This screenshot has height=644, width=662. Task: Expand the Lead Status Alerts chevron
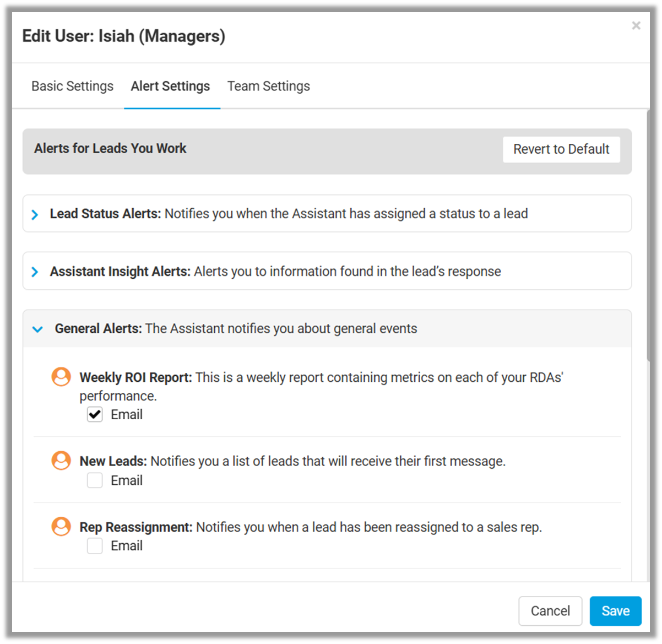point(35,214)
